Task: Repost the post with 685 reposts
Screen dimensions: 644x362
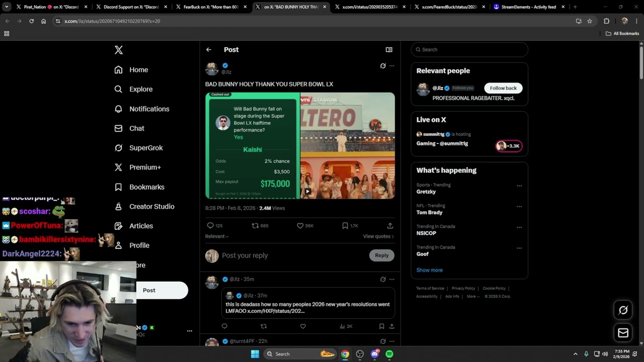Action: pos(260,226)
